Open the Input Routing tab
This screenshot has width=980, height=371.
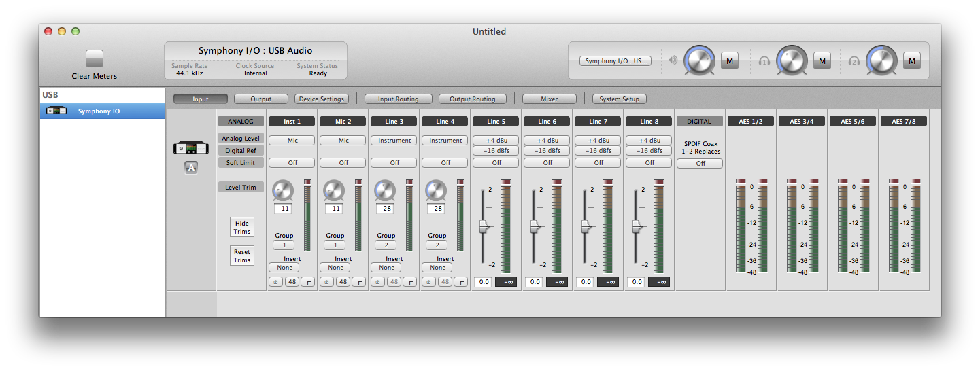click(399, 99)
